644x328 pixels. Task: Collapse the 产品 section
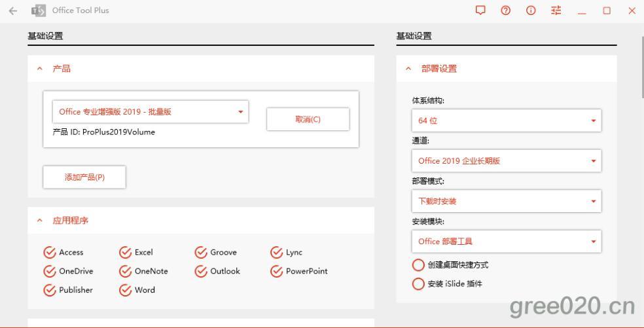(40, 69)
